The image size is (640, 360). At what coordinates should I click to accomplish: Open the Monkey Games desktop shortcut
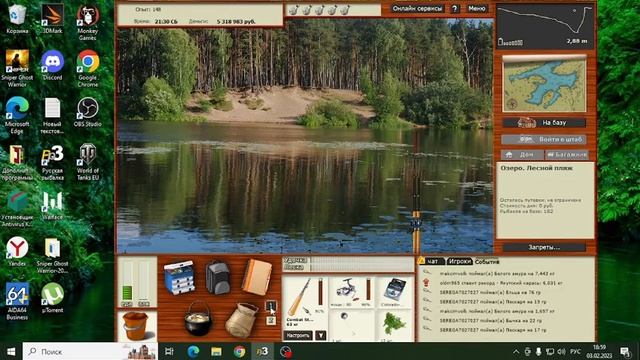coord(88,22)
